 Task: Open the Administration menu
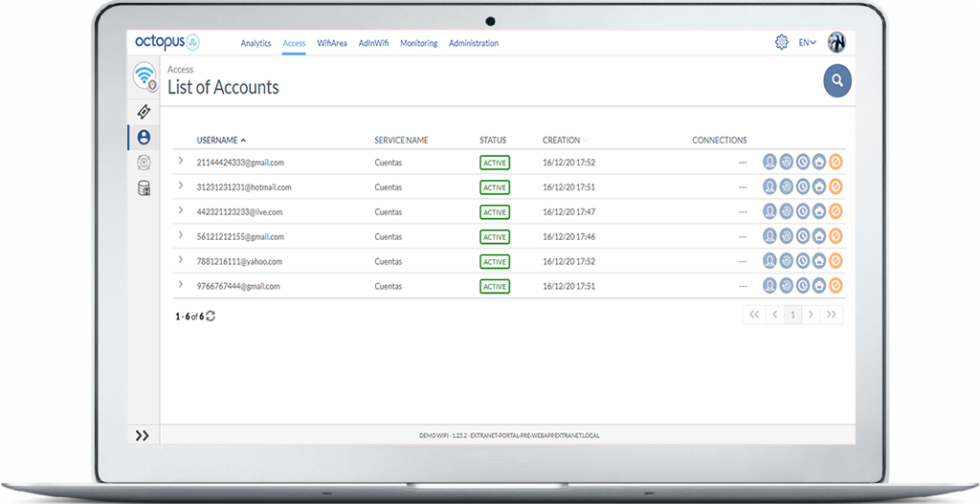tap(474, 43)
